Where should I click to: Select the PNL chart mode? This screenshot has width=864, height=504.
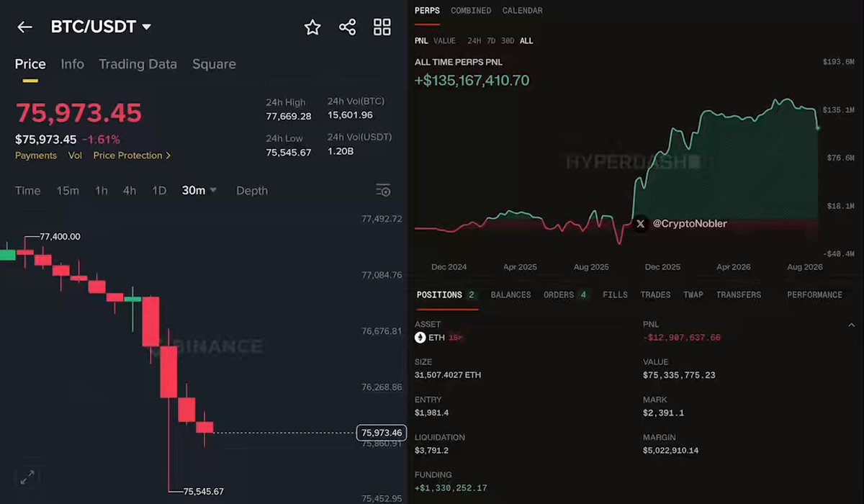pyautogui.click(x=421, y=41)
